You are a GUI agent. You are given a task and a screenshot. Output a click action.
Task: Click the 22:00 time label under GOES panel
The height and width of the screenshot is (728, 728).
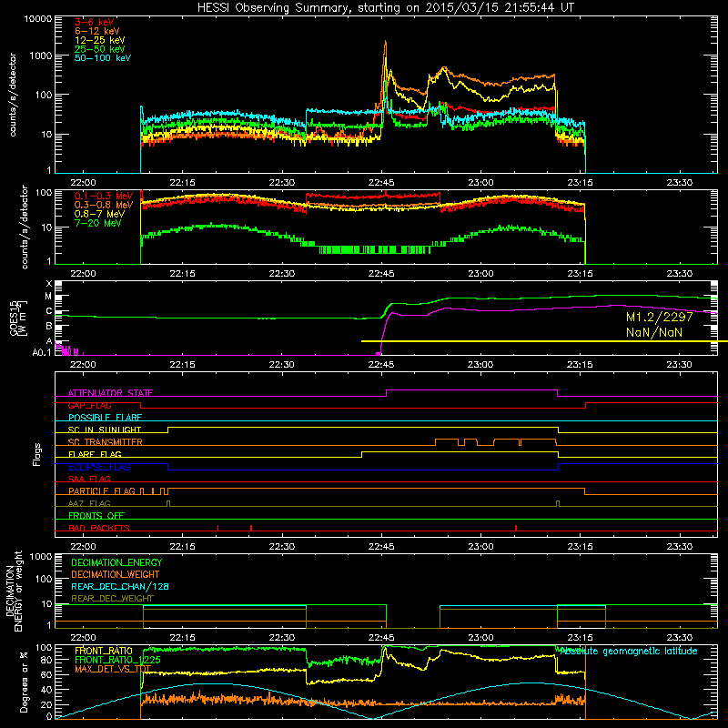pyautogui.click(x=83, y=365)
